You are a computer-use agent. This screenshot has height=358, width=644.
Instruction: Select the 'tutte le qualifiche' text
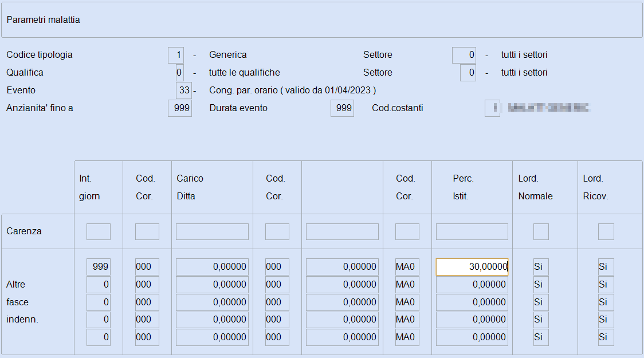click(245, 72)
